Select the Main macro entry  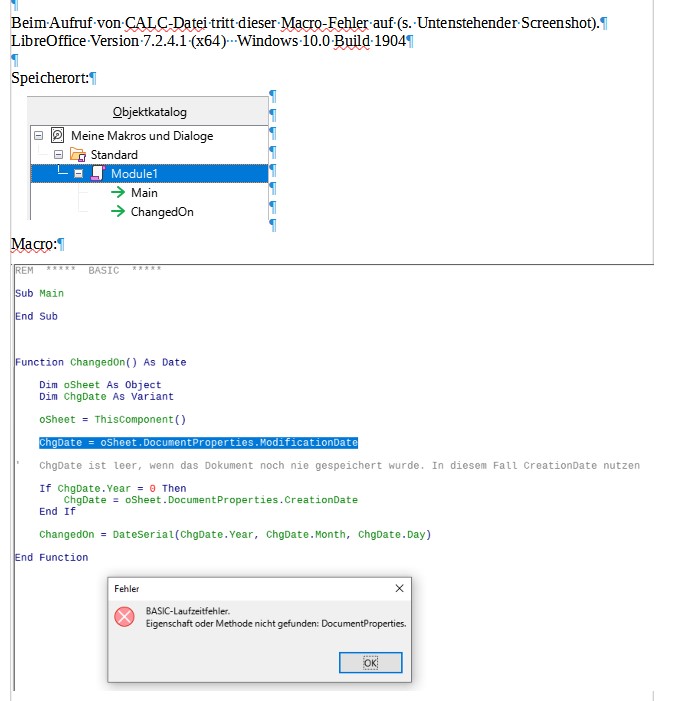(x=144, y=193)
